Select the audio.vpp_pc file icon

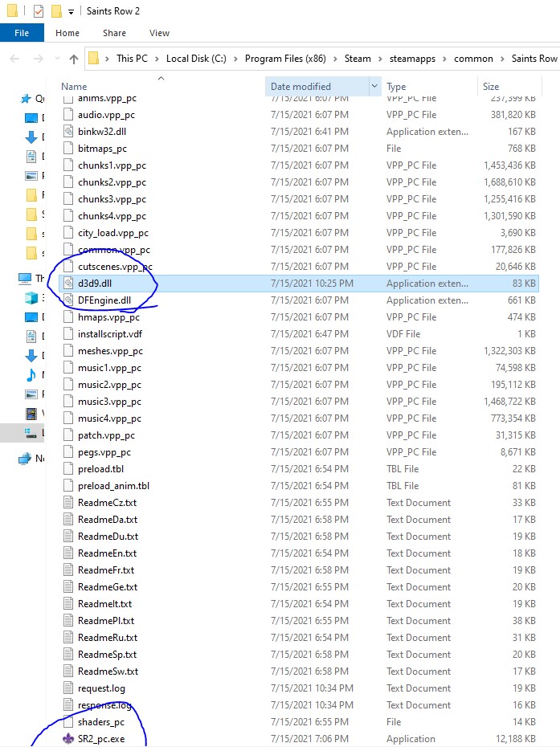pyautogui.click(x=68, y=115)
